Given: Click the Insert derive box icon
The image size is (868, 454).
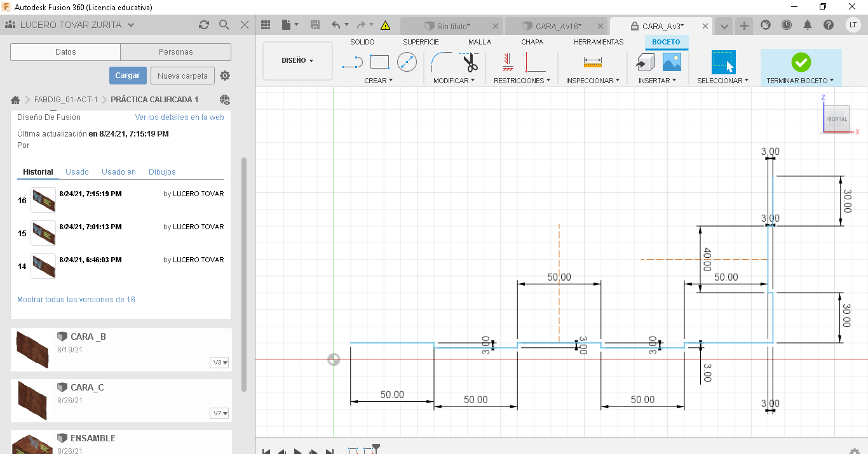Looking at the screenshot, I should [x=646, y=62].
